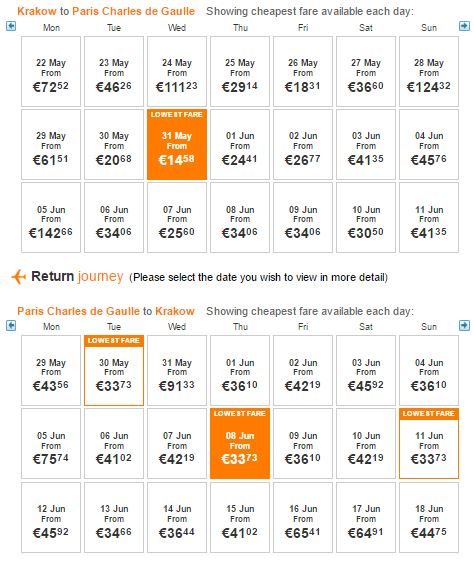Show next week for outbound Krakow flights

coord(464,26)
